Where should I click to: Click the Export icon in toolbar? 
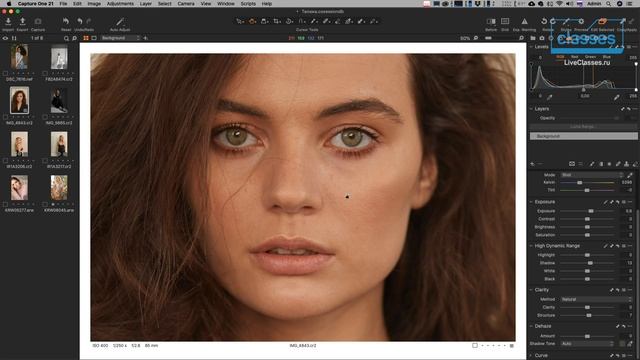click(x=22, y=21)
